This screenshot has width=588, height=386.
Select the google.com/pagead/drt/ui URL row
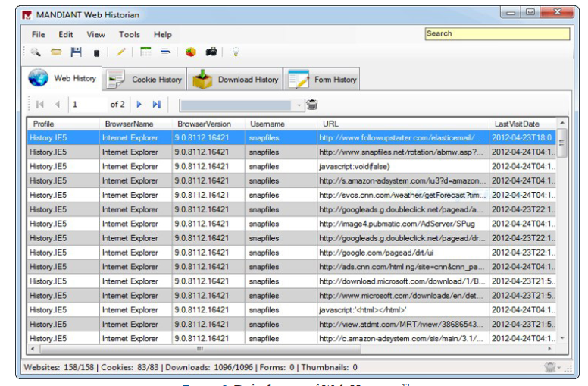292,253
